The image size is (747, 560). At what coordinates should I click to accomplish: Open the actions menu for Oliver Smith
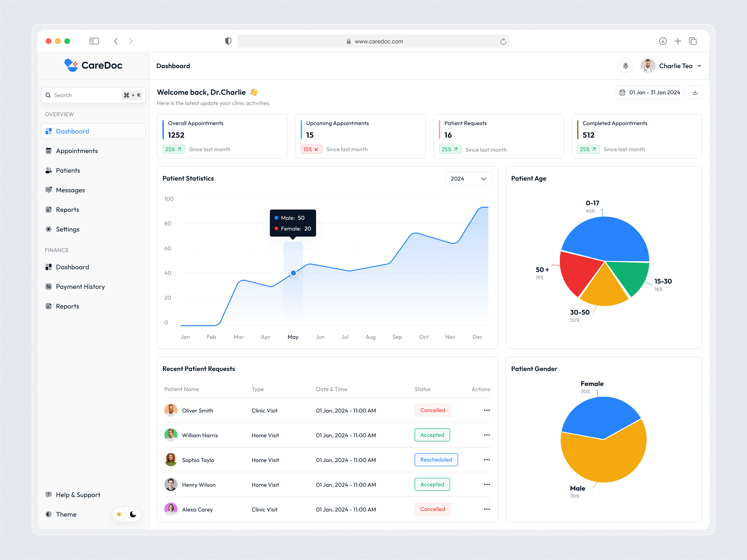(487, 410)
